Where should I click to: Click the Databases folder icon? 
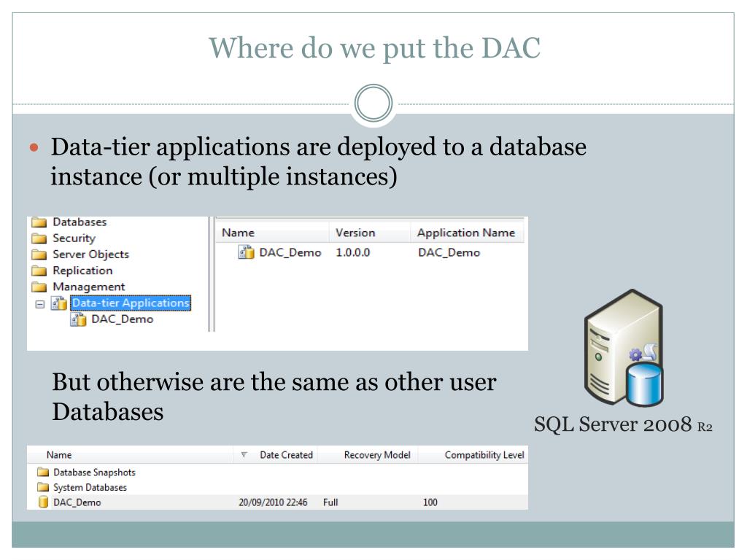coord(39,222)
